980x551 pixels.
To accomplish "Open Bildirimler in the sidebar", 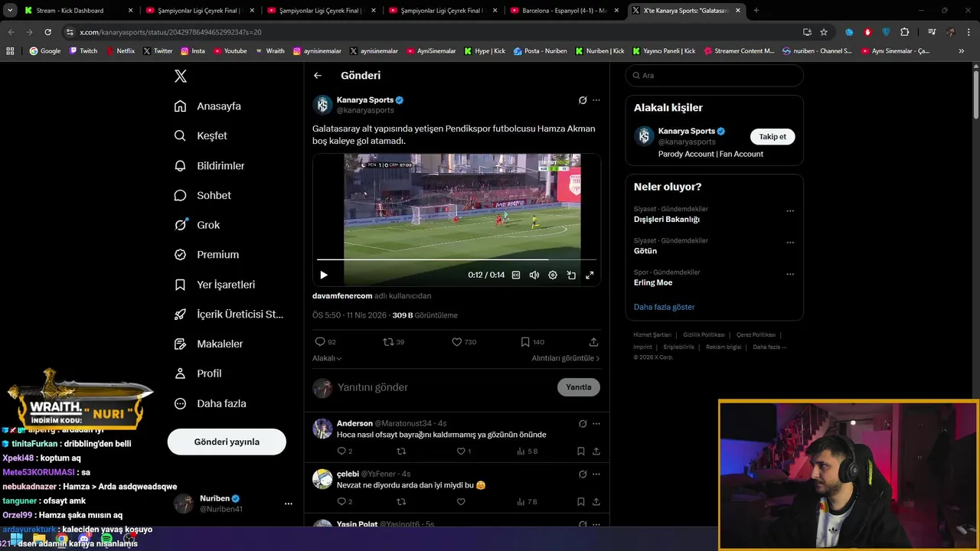I will click(x=209, y=165).
